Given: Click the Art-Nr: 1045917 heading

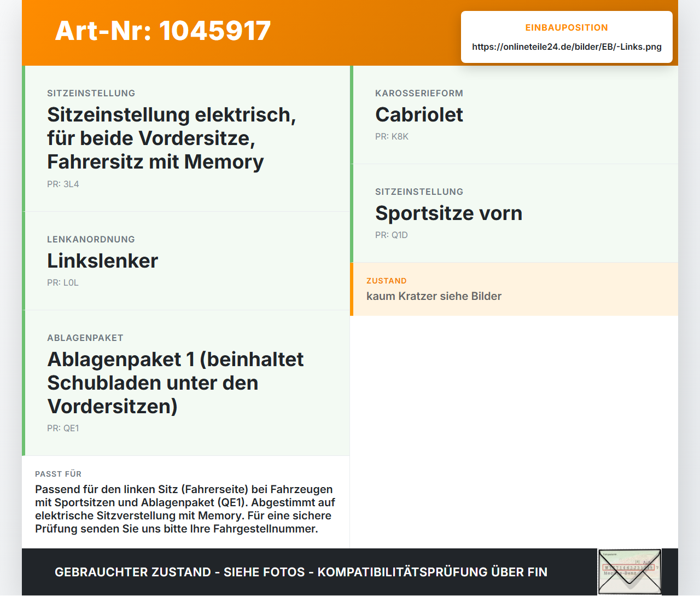Looking at the screenshot, I should point(163,31).
